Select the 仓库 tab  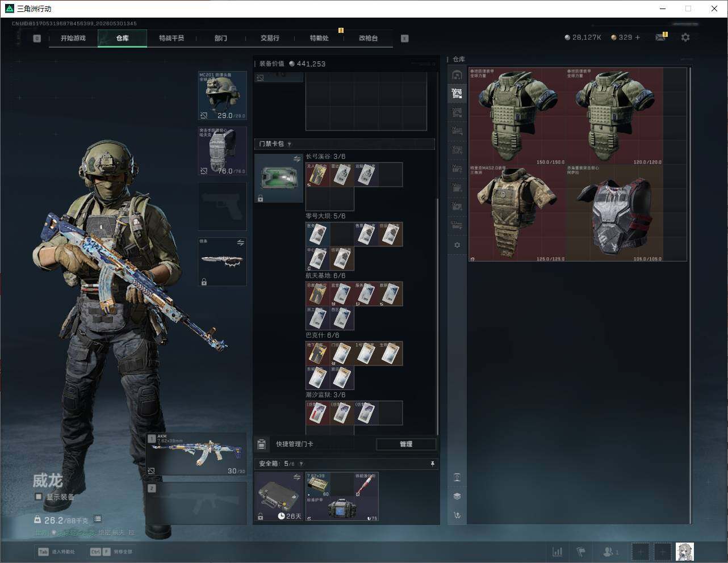coord(122,38)
